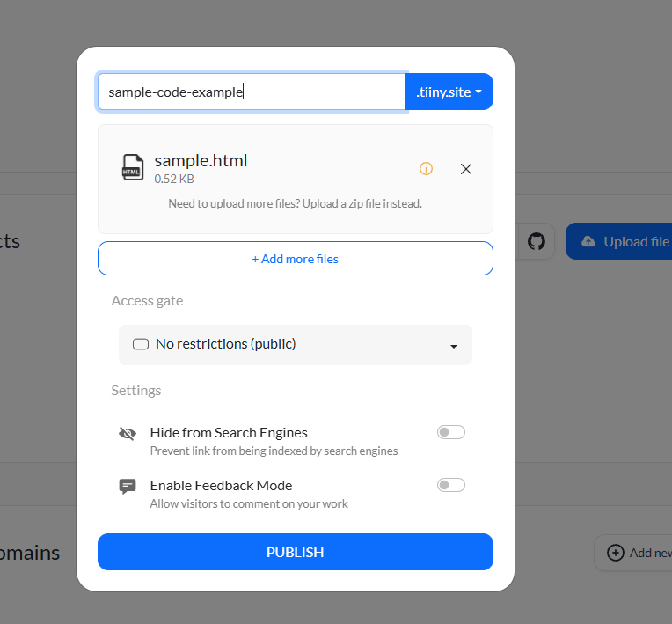The image size is (672, 624).
Task: Click the + Add more files button
Action: click(295, 259)
